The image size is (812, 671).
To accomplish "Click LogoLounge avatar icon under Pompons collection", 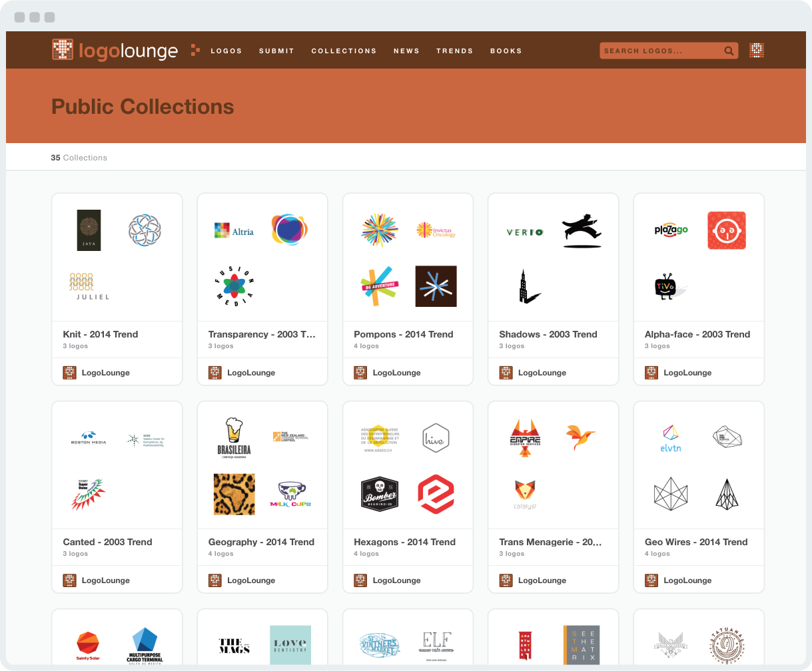I will pyautogui.click(x=360, y=373).
